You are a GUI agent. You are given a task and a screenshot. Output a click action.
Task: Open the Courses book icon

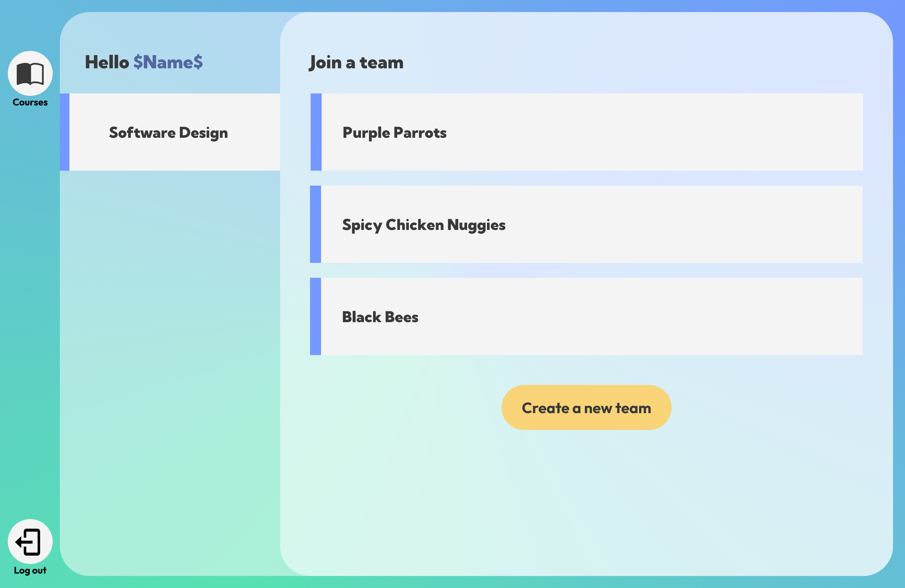[30, 73]
